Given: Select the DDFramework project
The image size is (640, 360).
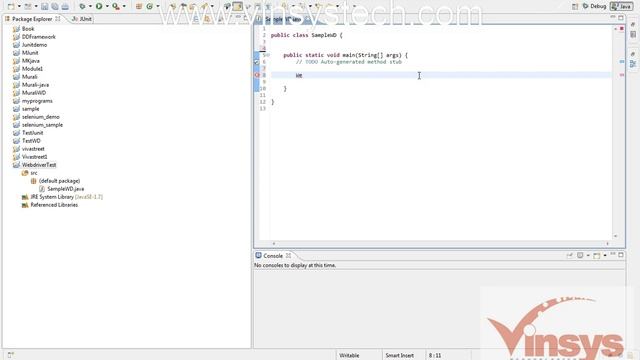Looking at the screenshot, I should pyautogui.click(x=39, y=37).
